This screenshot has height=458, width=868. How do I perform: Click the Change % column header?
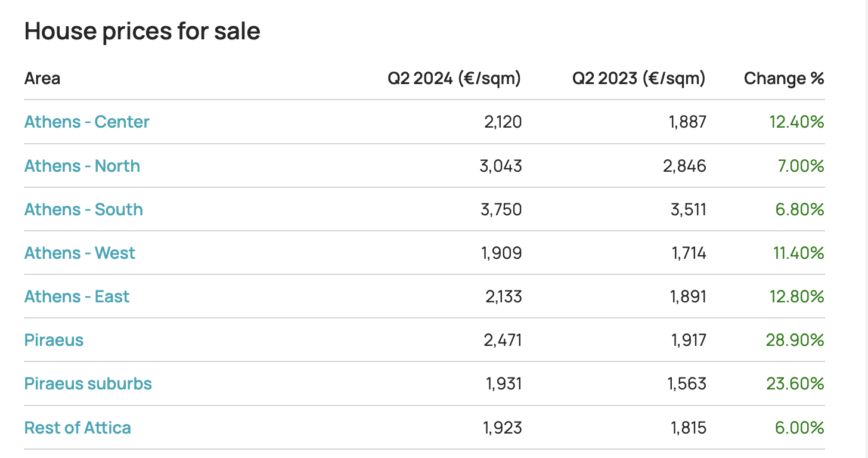pyautogui.click(x=784, y=78)
